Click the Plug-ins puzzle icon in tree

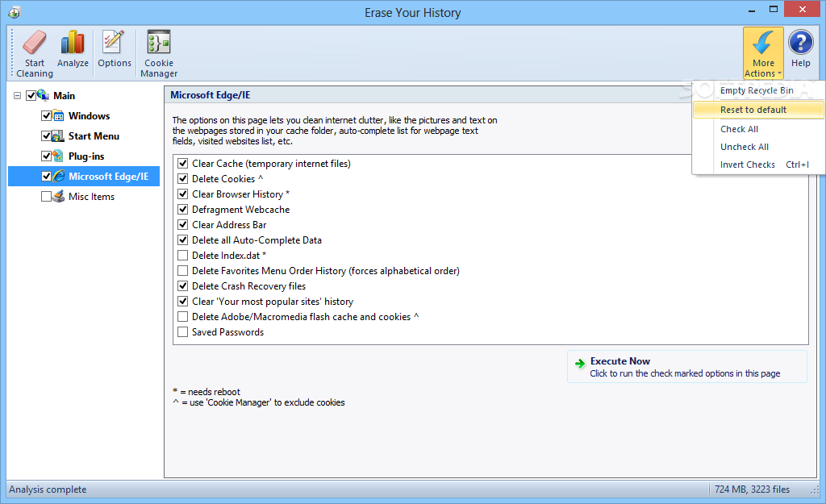tap(58, 156)
